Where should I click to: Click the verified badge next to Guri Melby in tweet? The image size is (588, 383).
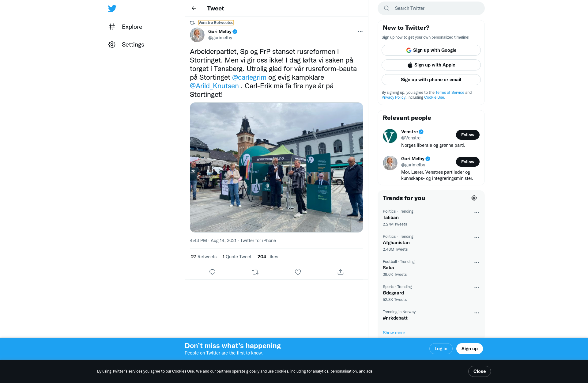click(235, 32)
